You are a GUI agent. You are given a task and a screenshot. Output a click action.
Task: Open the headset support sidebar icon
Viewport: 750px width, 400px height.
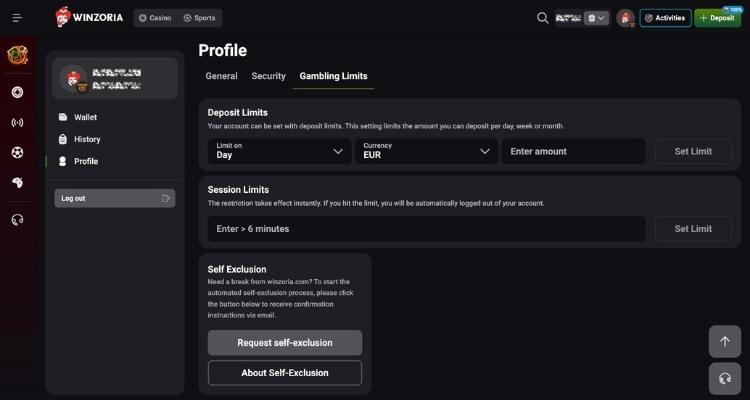coord(17,220)
